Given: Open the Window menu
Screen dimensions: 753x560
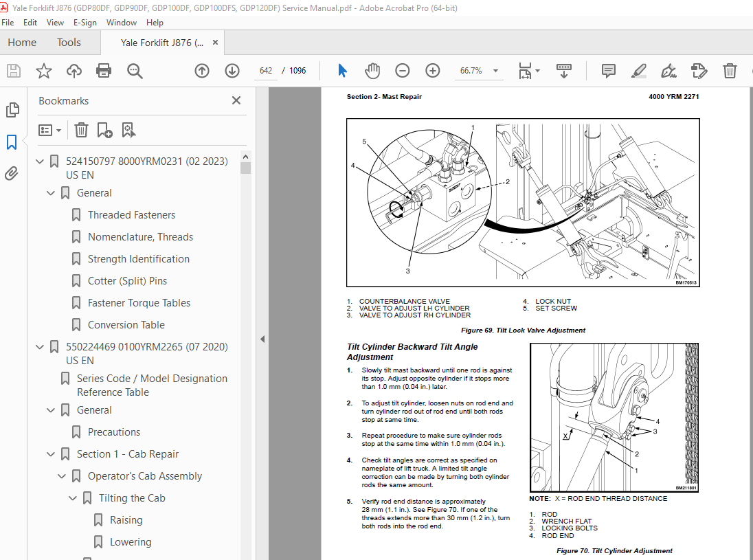Looking at the screenshot, I should click(x=122, y=23).
